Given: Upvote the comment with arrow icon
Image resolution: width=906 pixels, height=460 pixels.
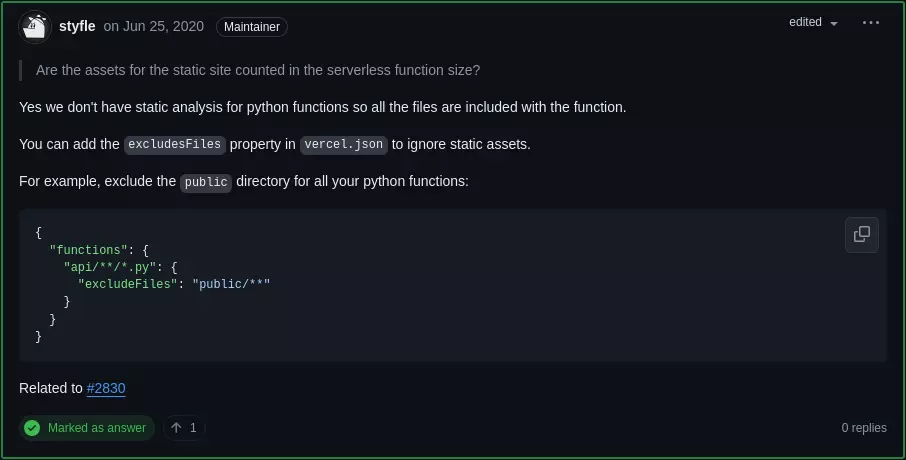Looking at the screenshot, I should tap(177, 428).
